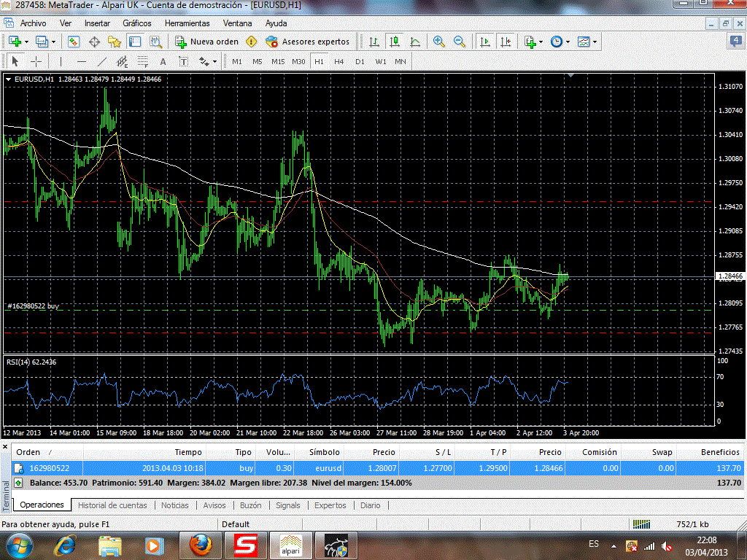The width and height of the screenshot is (747, 560).
Task: Select the crosshair cursor tool
Action: tap(35, 61)
